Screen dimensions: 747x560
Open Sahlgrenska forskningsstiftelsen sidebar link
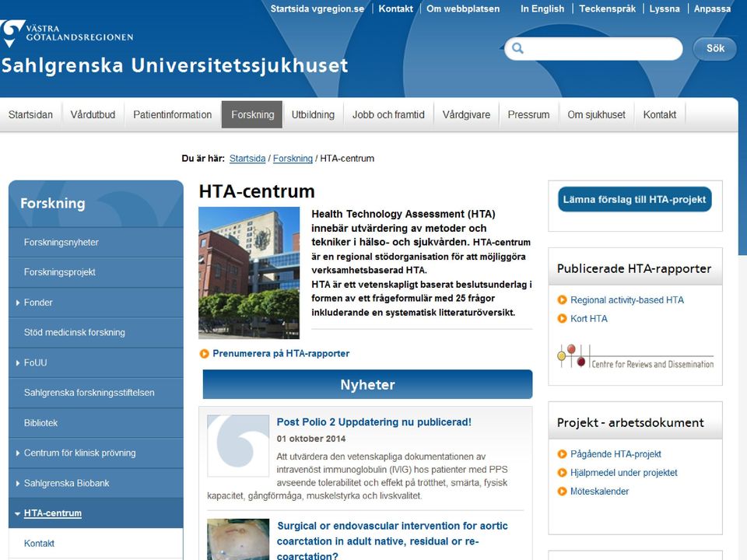pos(96,393)
